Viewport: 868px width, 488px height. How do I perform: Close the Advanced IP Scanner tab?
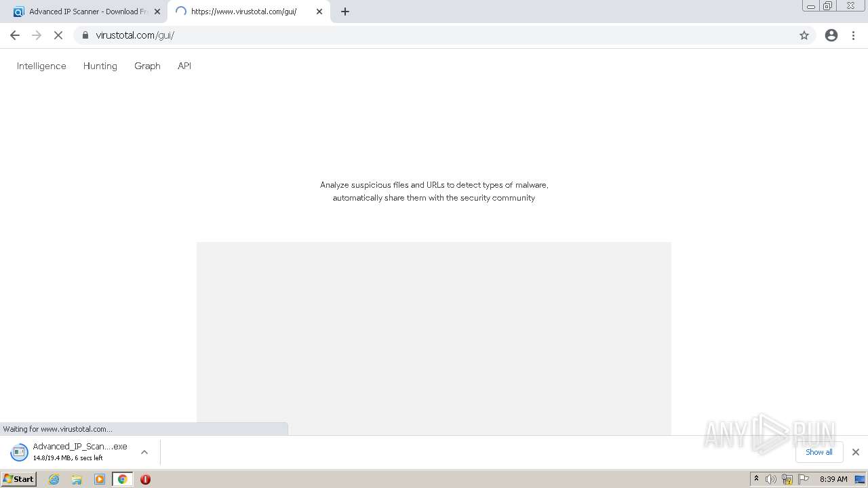click(157, 12)
